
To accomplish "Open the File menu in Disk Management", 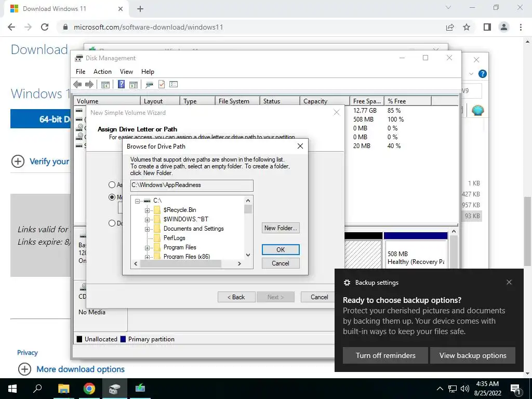I will point(81,72).
